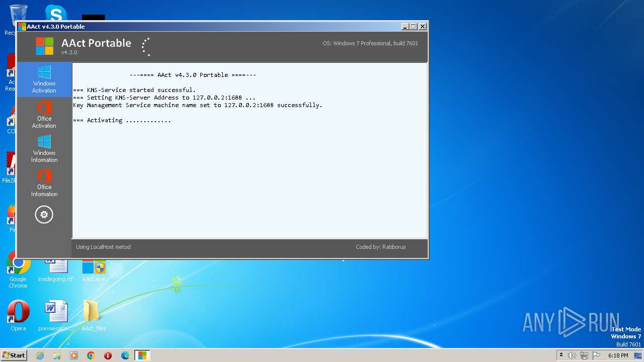Click the 'KMS-Service started successful' log line
The width and height of the screenshot is (644, 362).
pyautogui.click(x=134, y=90)
